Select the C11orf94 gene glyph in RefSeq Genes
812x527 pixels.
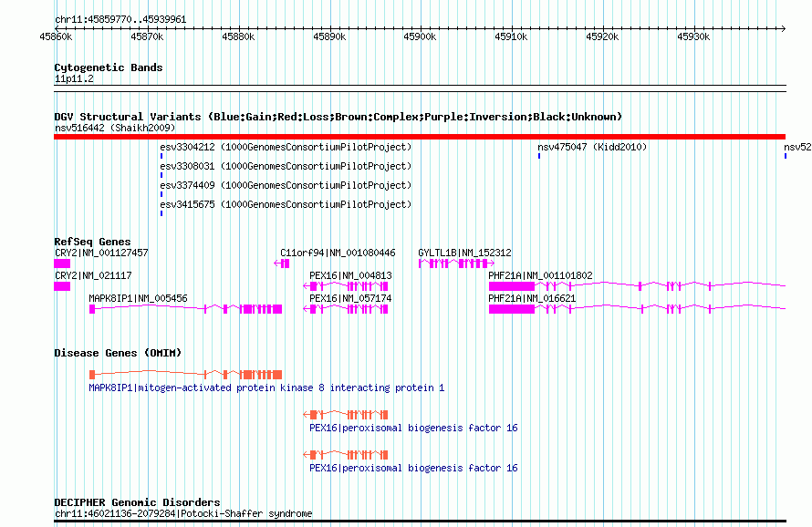click(282, 263)
